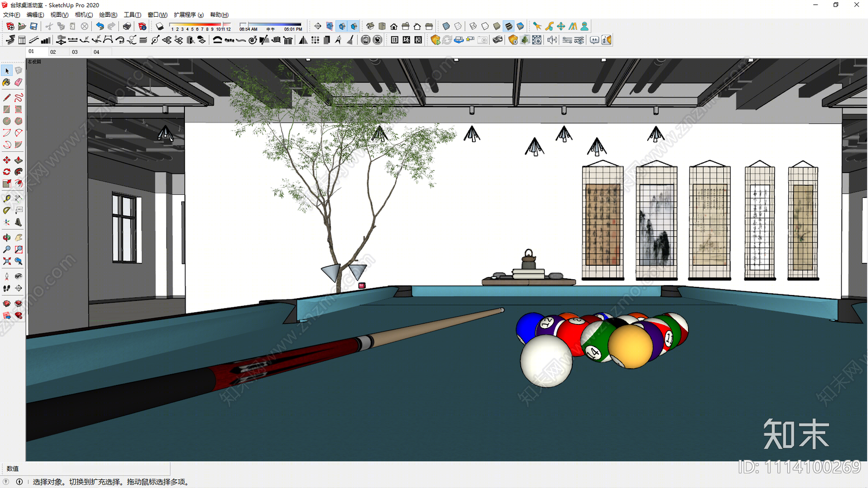Select the Follow Me tool
Image resolution: width=868 pixels, height=488 pixels.
tap(18, 171)
